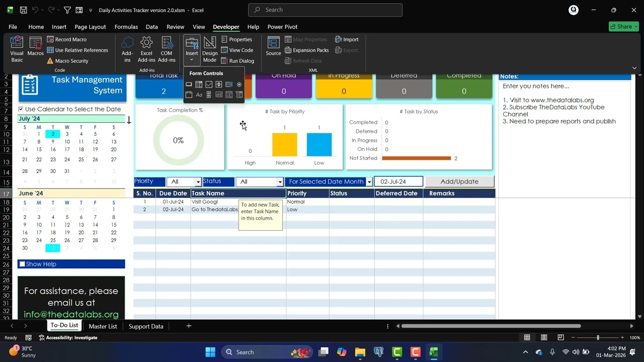Insert a Label form control
Screen dimensions: 644x362
[199, 95]
